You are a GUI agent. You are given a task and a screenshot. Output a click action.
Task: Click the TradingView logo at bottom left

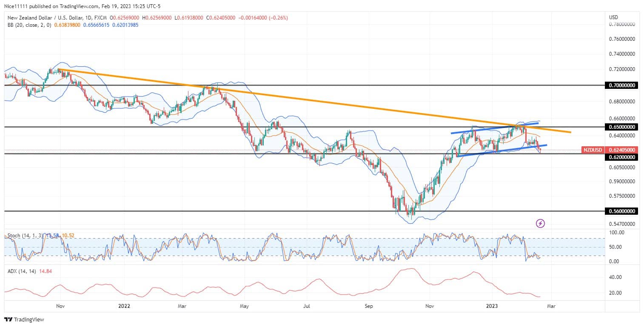24,319
